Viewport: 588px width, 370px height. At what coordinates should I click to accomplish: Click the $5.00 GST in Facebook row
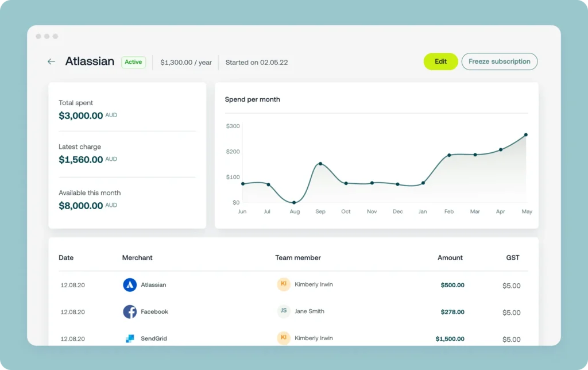(x=512, y=313)
